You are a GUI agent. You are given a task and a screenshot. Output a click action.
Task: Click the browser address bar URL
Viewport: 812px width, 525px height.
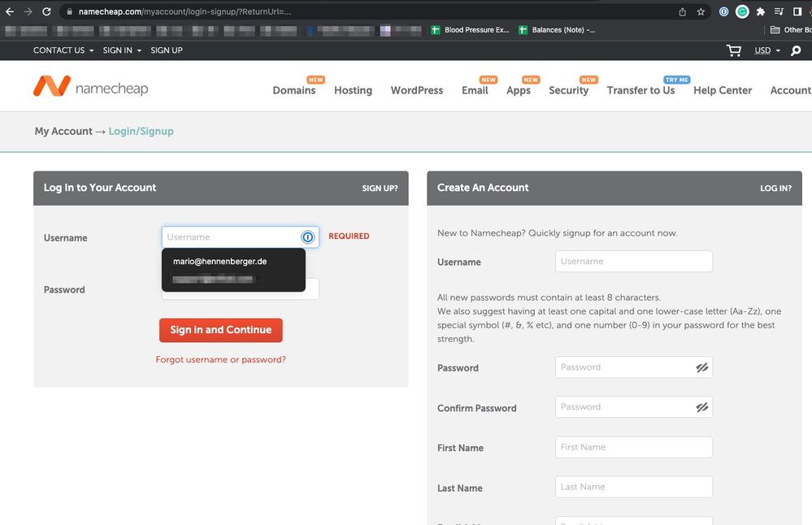pos(185,11)
